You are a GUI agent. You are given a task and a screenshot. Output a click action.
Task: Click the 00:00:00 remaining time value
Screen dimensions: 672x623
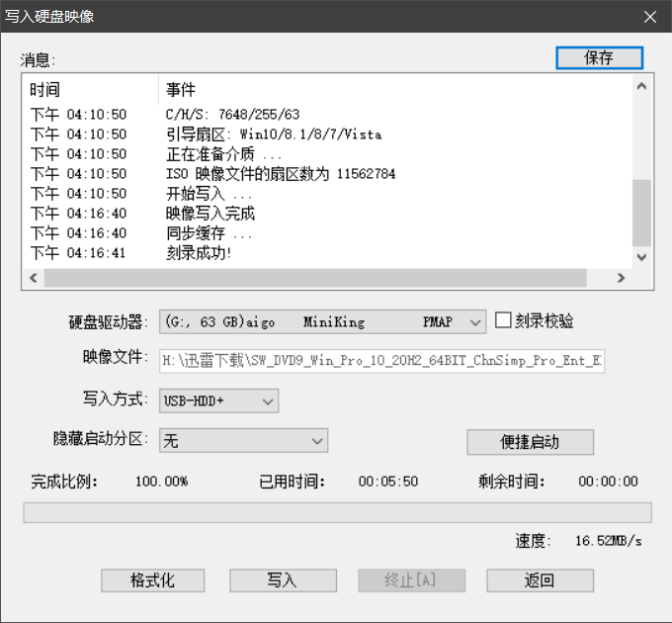608,482
